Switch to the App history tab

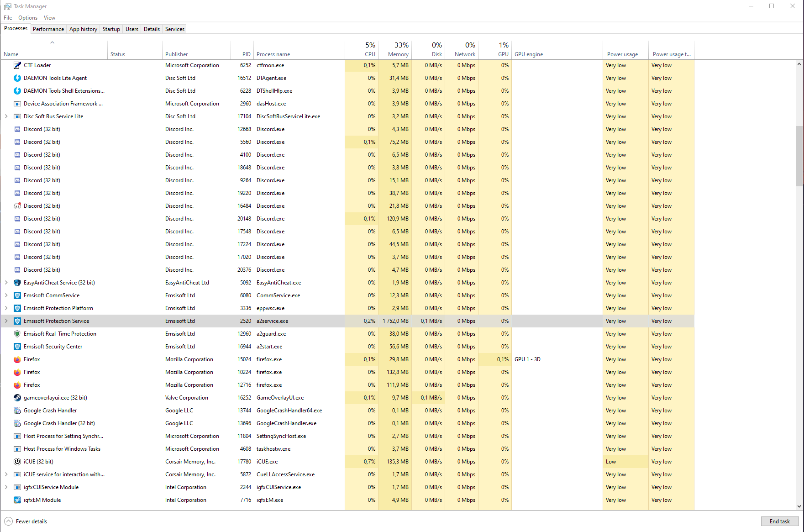coord(83,29)
